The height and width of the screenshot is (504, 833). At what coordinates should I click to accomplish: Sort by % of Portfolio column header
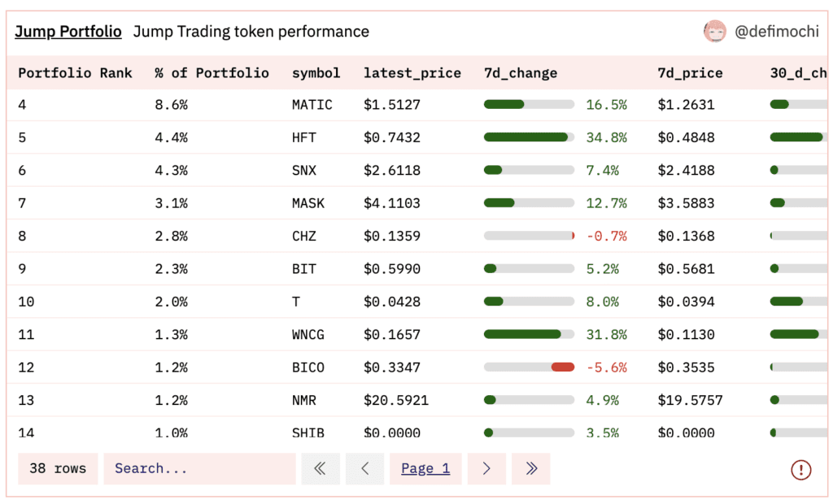coord(212,73)
